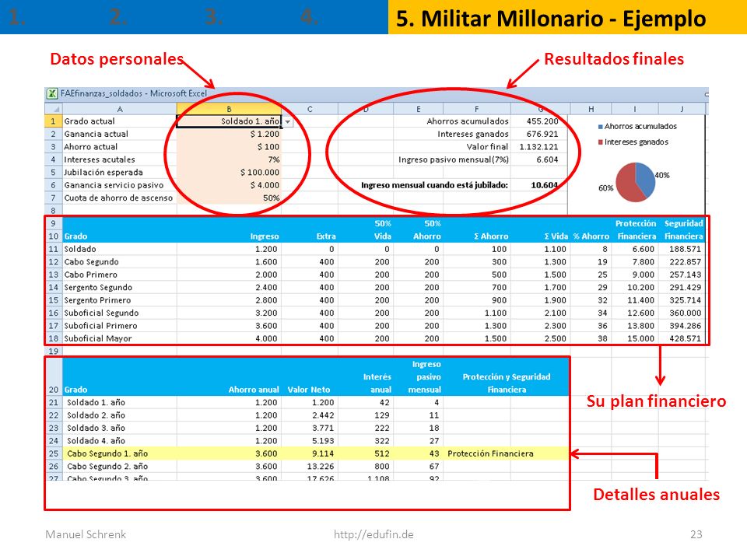Click the 'Grado actual' cell
This screenshot has height=560, width=747.
[x=119, y=121]
